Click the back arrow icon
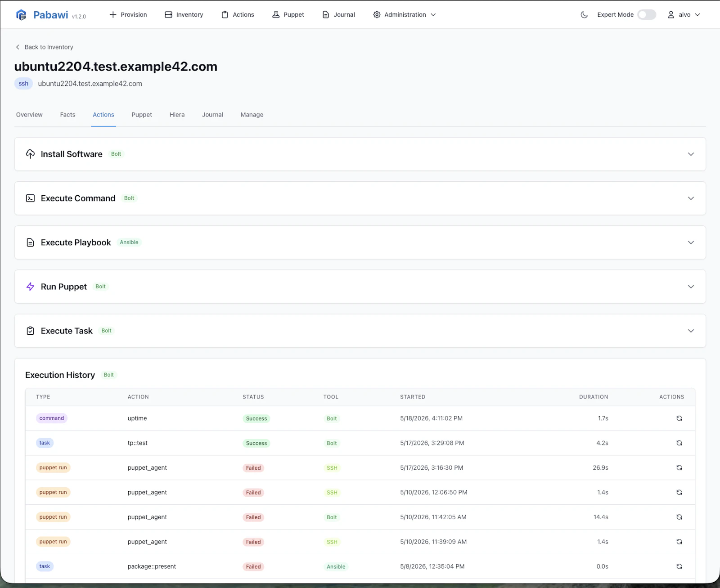Viewport: 720px width, 588px height. [18, 47]
